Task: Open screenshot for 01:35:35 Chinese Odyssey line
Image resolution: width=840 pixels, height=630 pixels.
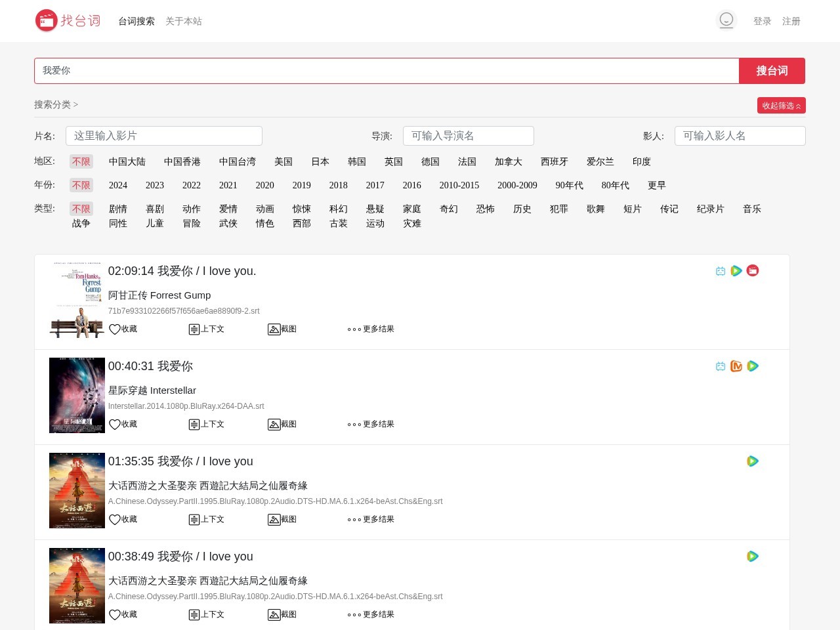Action: point(282,520)
